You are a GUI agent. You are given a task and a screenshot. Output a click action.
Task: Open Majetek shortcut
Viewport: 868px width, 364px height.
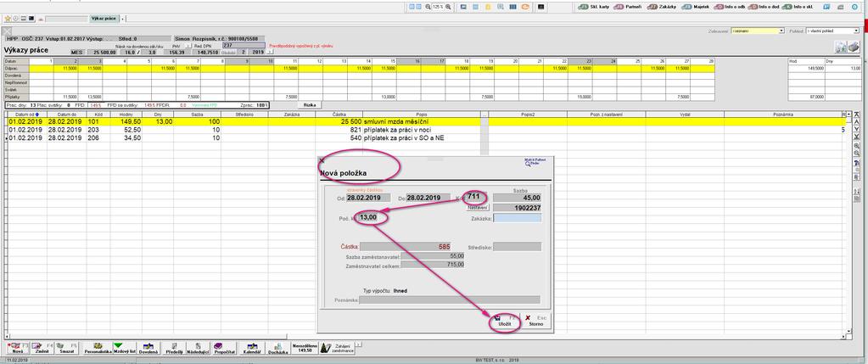pos(695,7)
